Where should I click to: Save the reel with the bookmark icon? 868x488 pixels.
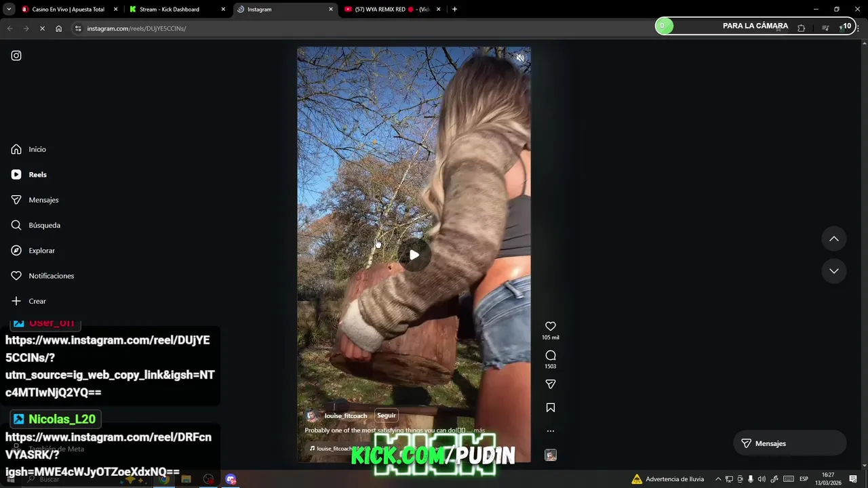[x=551, y=407]
